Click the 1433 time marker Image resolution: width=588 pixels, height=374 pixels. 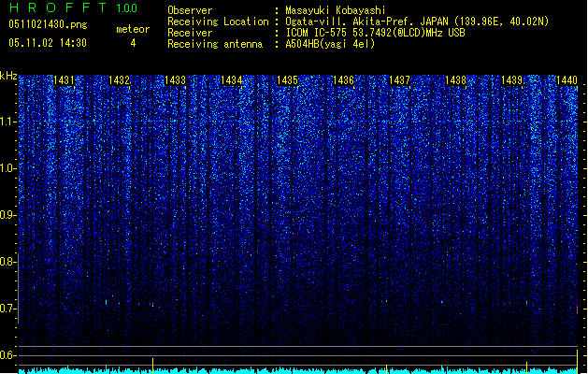(x=175, y=80)
